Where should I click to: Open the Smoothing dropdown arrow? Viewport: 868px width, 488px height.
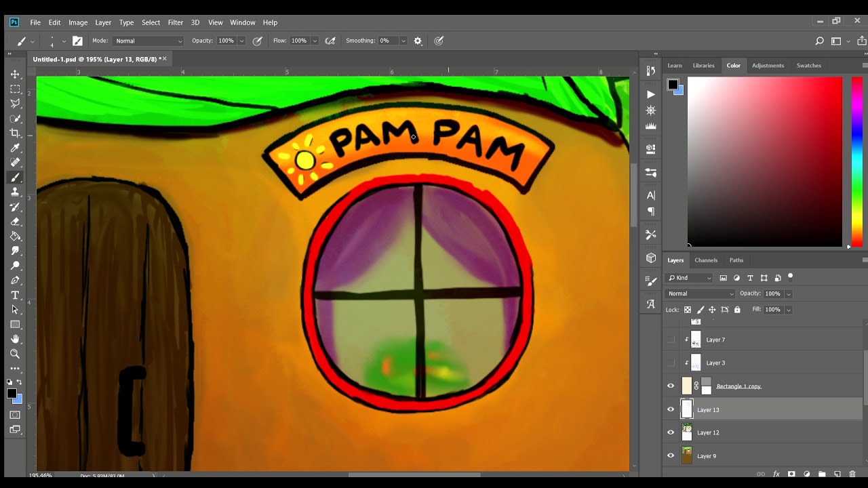[x=403, y=41]
